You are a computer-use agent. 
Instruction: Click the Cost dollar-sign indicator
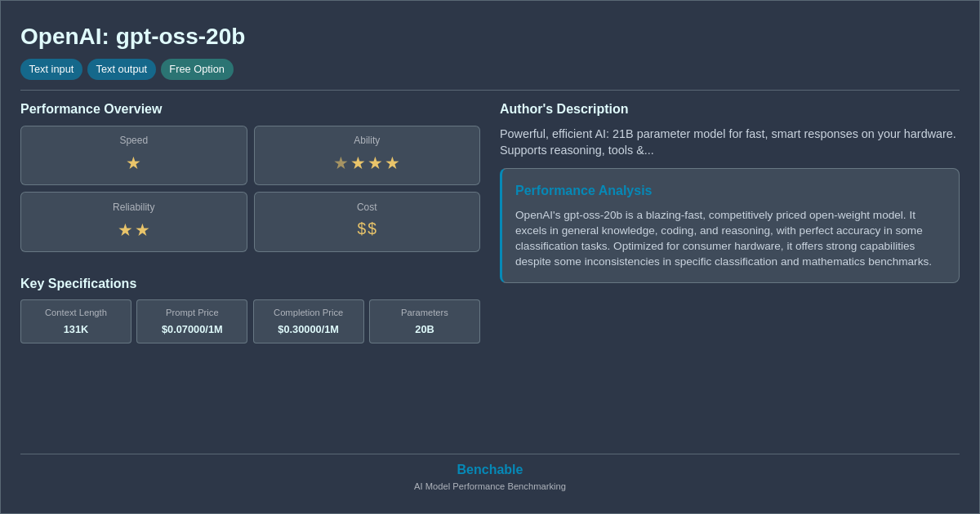pyautogui.click(x=367, y=228)
